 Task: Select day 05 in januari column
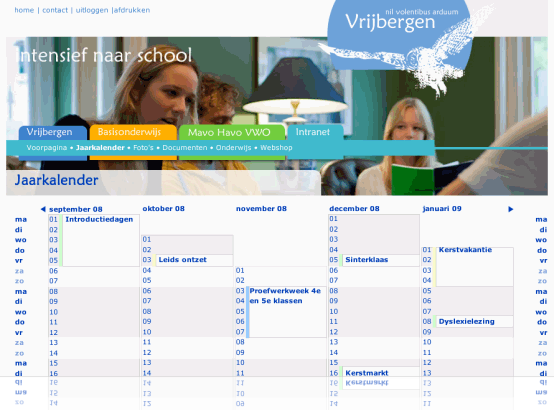click(x=427, y=291)
